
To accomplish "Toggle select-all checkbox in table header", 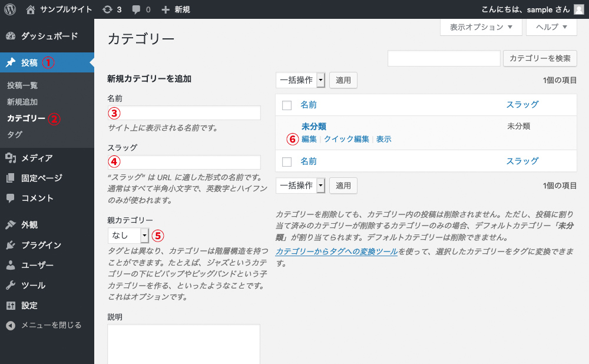I will 287,105.
